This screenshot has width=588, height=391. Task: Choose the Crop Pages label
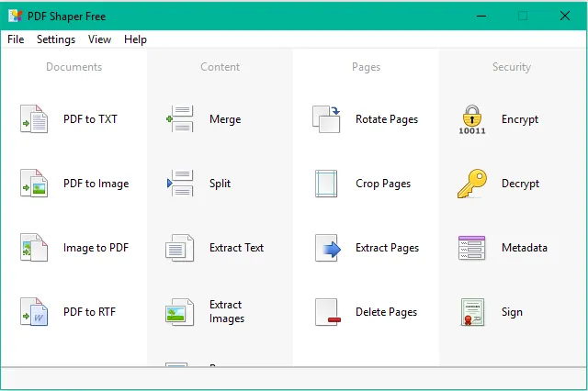pos(383,184)
